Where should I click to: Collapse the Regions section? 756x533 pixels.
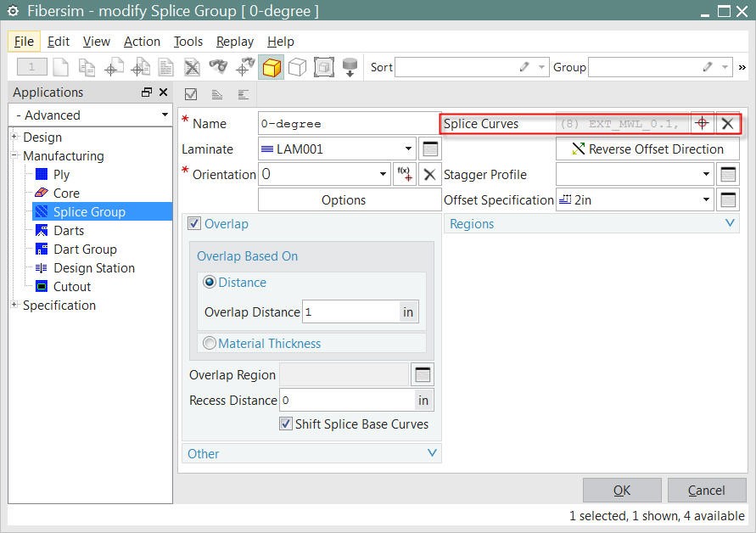(729, 223)
